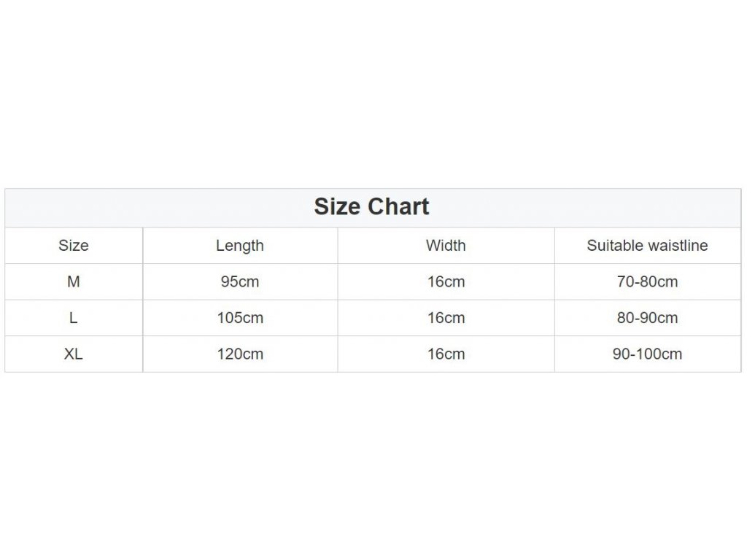Click the Size Chart title
Image resolution: width=747 pixels, height=560 pixels.
[371, 206]
